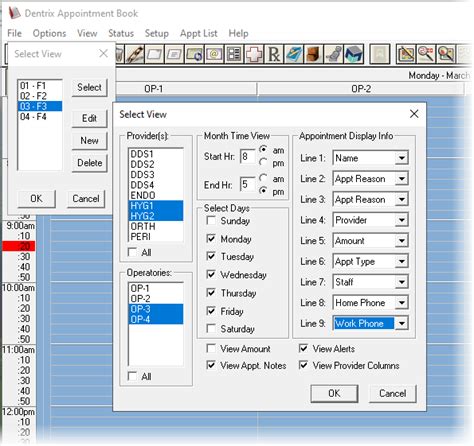
Task: Open the Line 4 Provider dropdown
Action: point(402,220)
